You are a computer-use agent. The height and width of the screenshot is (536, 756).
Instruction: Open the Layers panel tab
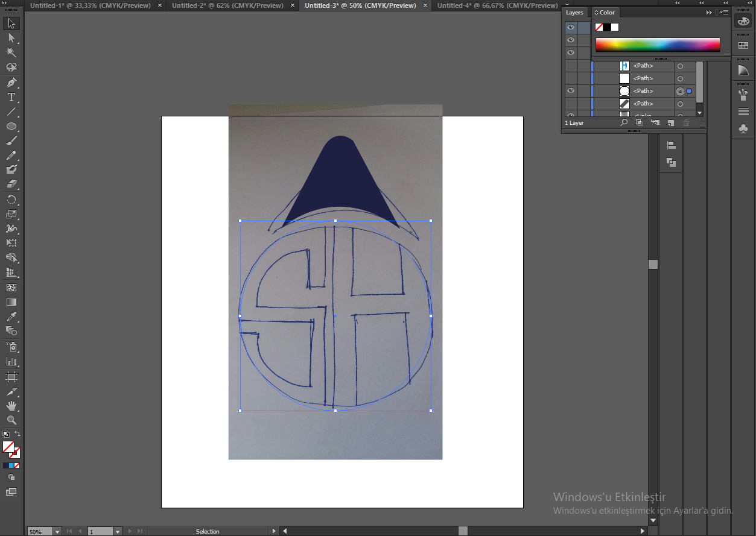[x=574, y=12]
